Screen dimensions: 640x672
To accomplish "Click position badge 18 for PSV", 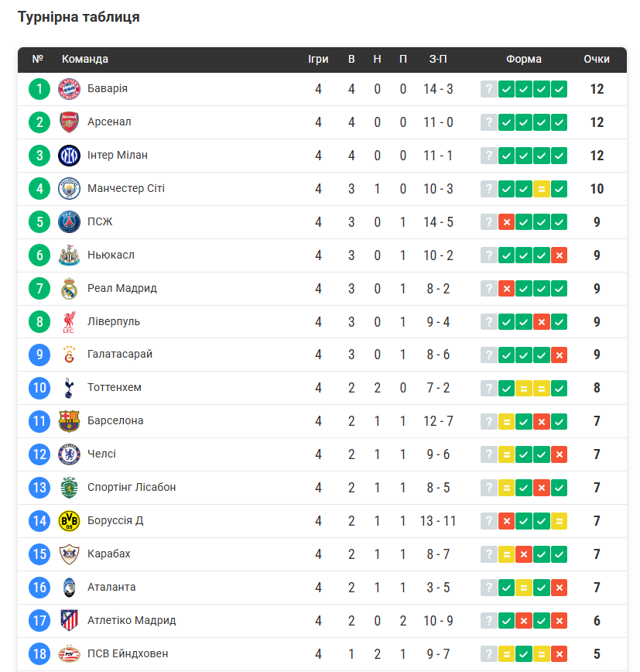I will coord(39,653).
